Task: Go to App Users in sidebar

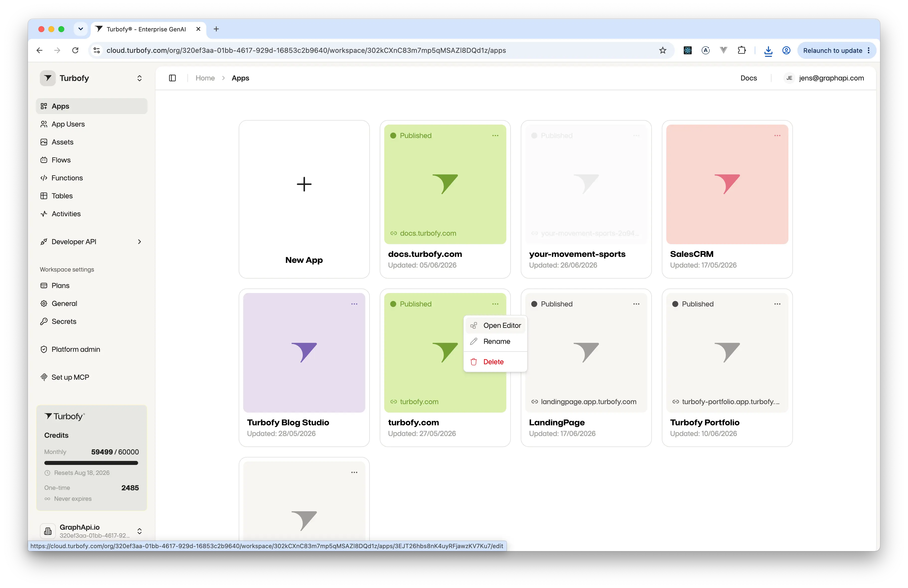Action: point(91,124)
